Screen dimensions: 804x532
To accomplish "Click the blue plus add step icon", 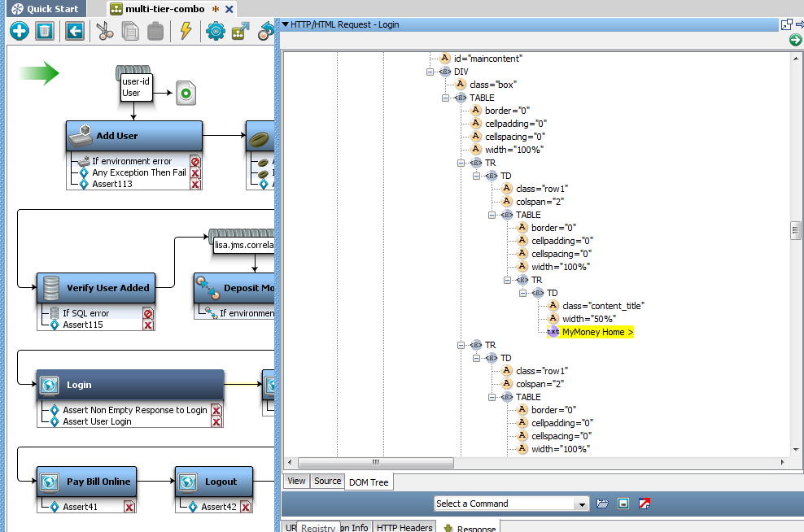I will [x=19, y=31].
